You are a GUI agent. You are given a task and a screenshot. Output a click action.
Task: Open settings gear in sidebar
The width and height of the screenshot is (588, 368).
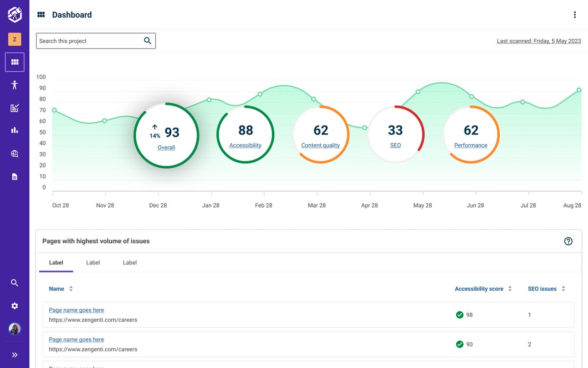tap(15, 306)
